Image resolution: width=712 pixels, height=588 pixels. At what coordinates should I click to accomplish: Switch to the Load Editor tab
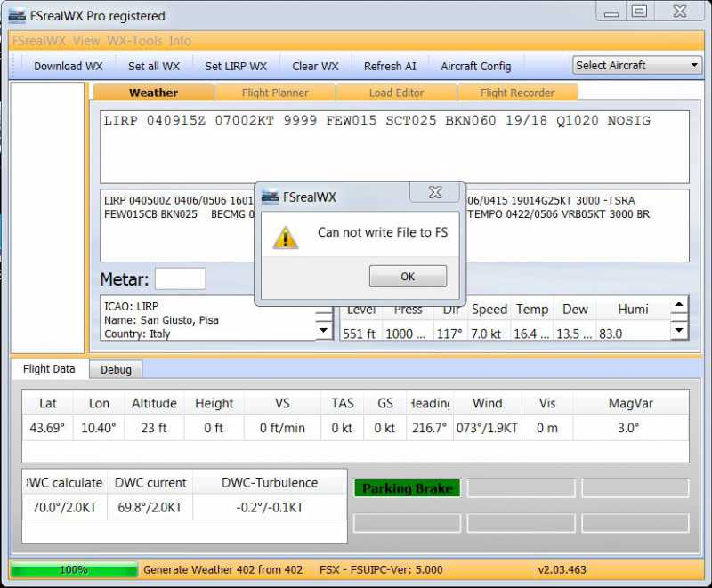pyautogui.click(x=396, y=93)
